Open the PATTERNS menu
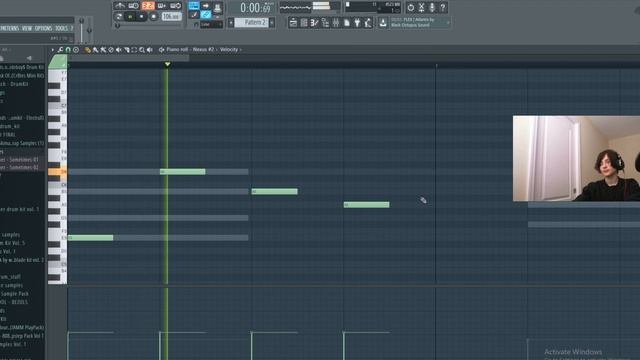 tap(9, 28)
